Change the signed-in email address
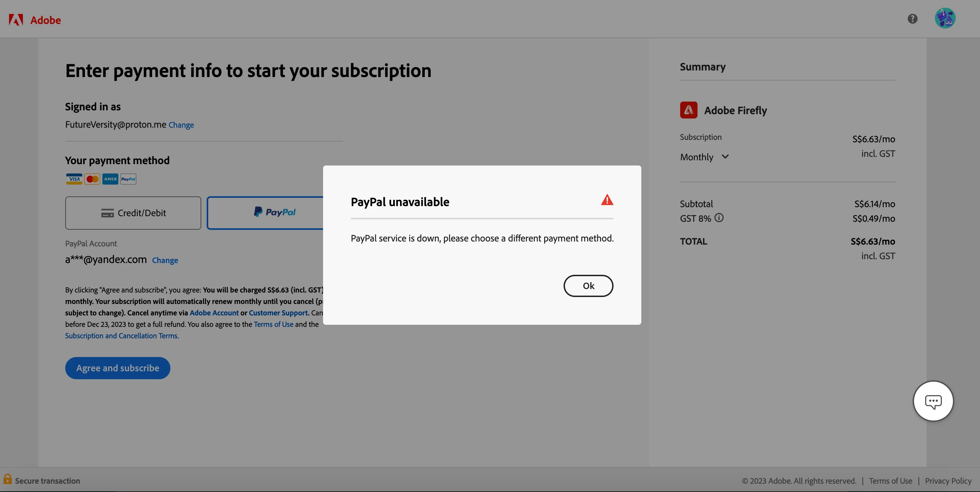This screenshot has height=492, width=980. 181,125
